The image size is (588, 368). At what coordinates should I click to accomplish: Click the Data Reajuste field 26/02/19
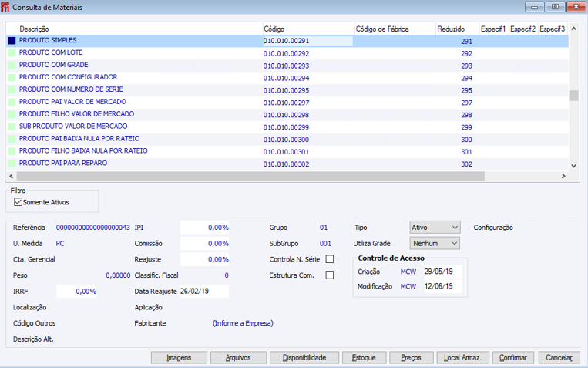click(x=204, y=292)
